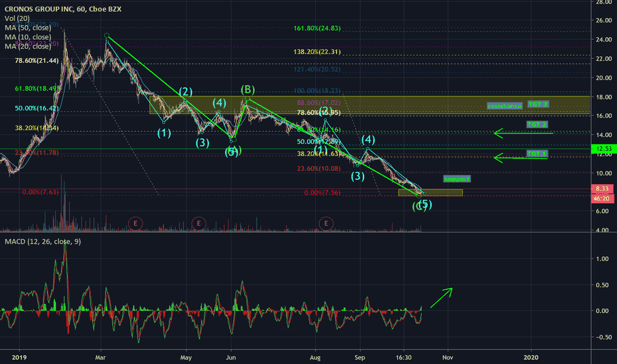Screen dimensions: 617x364
Task: Click the MA (50, close) legend
Action: point(28,28)
